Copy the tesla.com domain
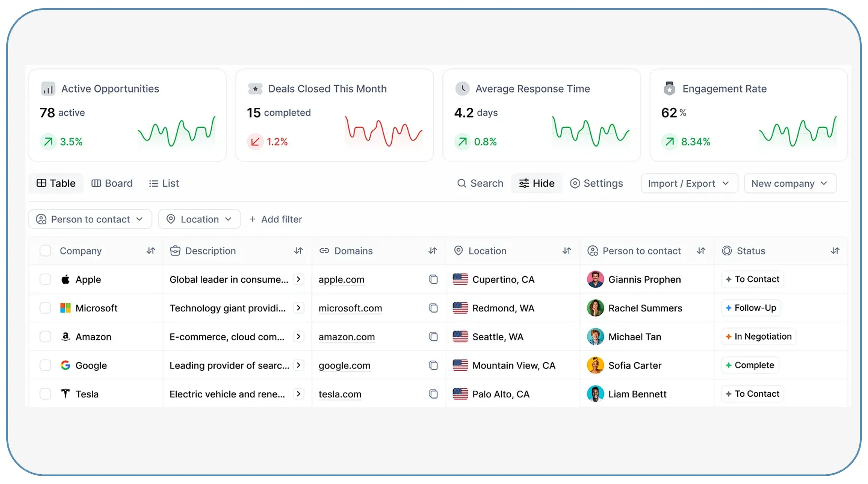The height and width of the screenshot is (484, 868). (x=433, y=394)
